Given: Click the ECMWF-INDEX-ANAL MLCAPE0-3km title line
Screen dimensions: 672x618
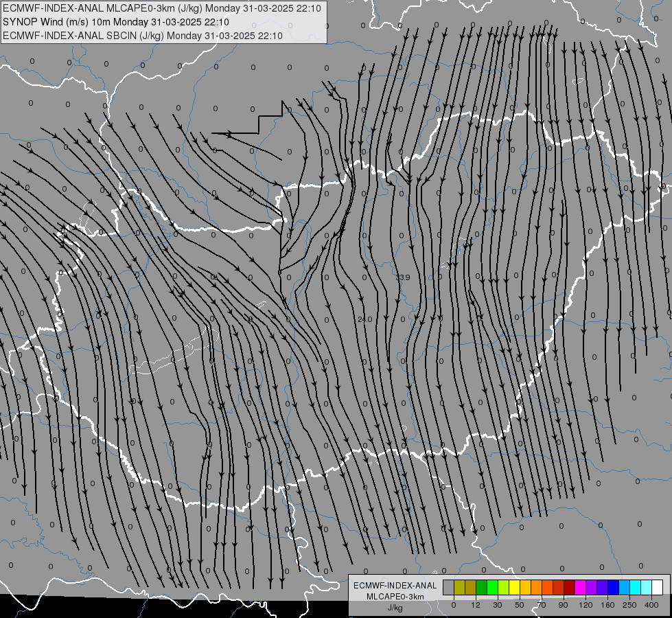Looking at the screenshot, I should (162, 8).
